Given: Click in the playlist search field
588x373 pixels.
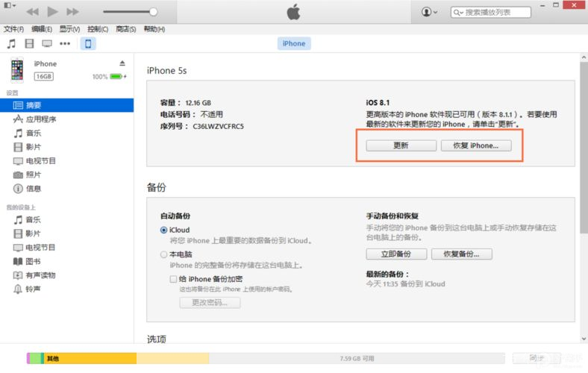Looking at the screenshot, I should click(491, 13).
